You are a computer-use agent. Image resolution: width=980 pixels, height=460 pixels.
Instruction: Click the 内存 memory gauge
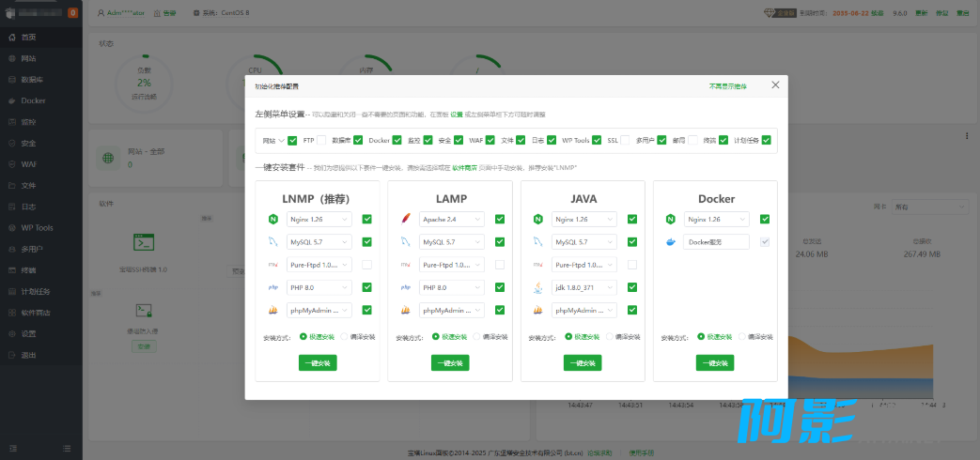[x=366, y=84]
